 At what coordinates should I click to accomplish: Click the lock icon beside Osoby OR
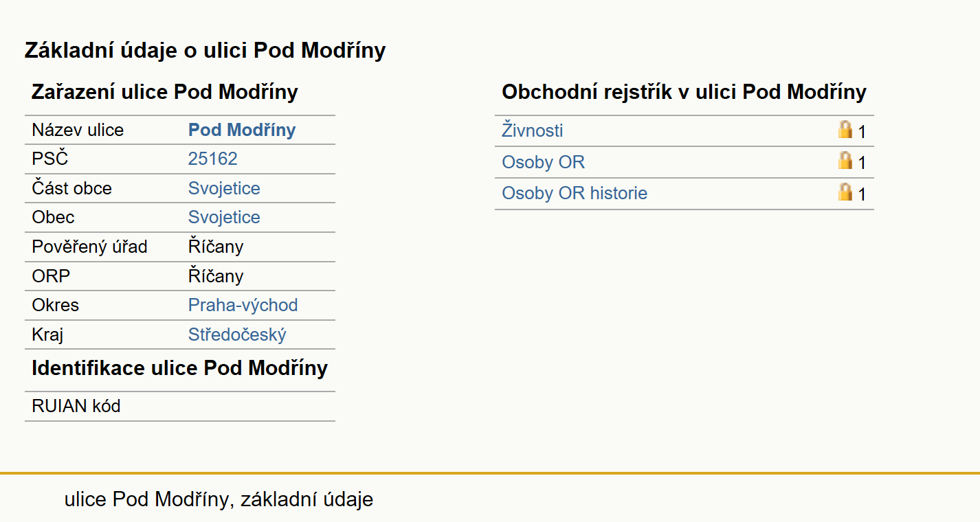point(845,161)
